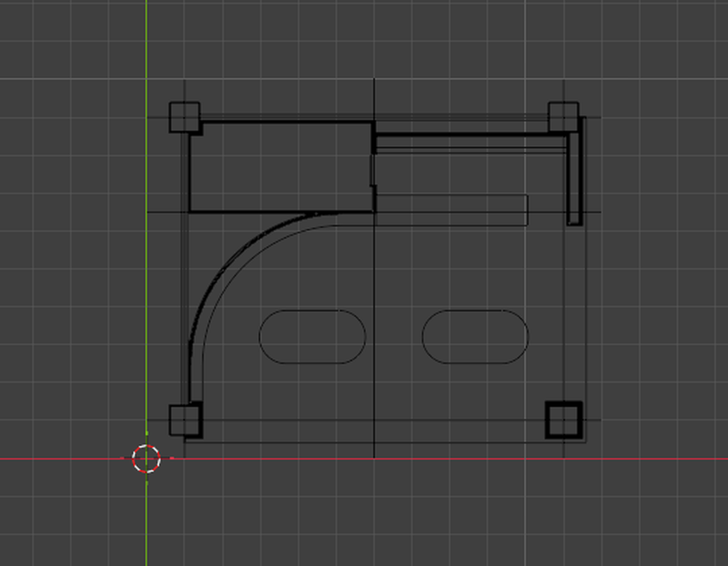Select the top-right square corner post
Viewport: 728px width, 566px height.
tap(563, 117)
